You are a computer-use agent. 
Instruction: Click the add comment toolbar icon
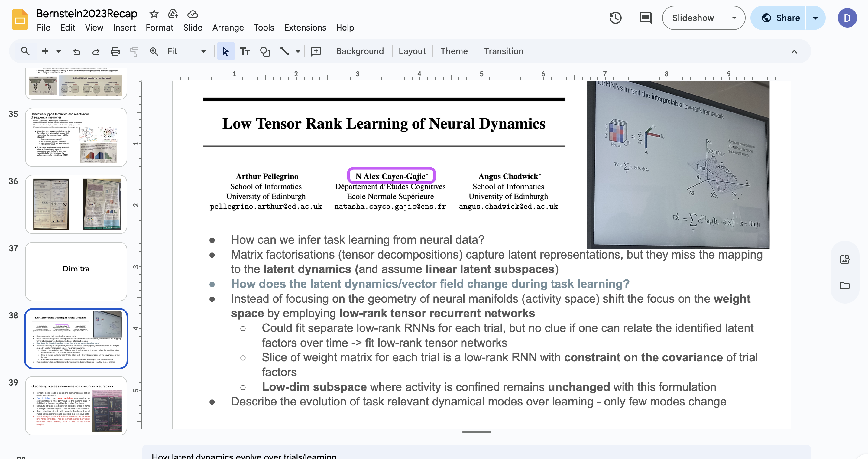(316, 51)
